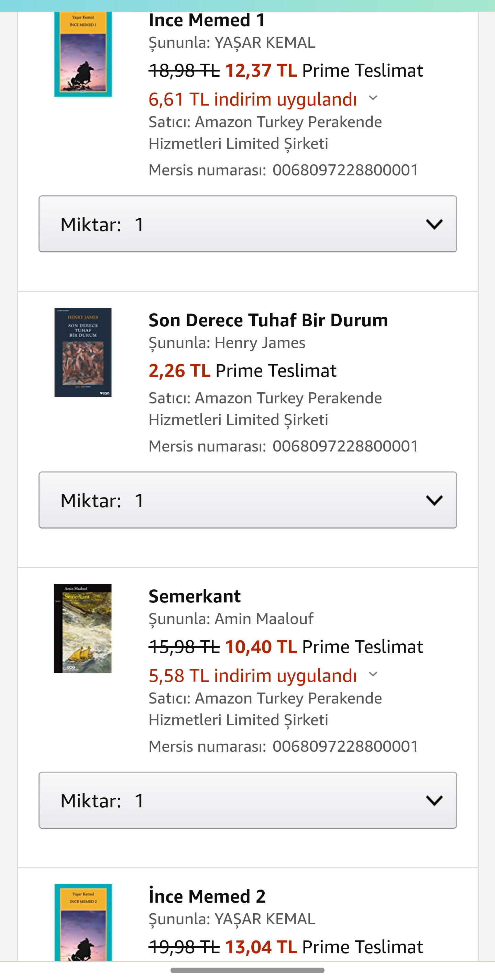This screenshot has height=980, width=495.
Task: Open the Son Derece Tuhaf Bir Durum title
Action: pyautogui.click(x=268, y=320)
